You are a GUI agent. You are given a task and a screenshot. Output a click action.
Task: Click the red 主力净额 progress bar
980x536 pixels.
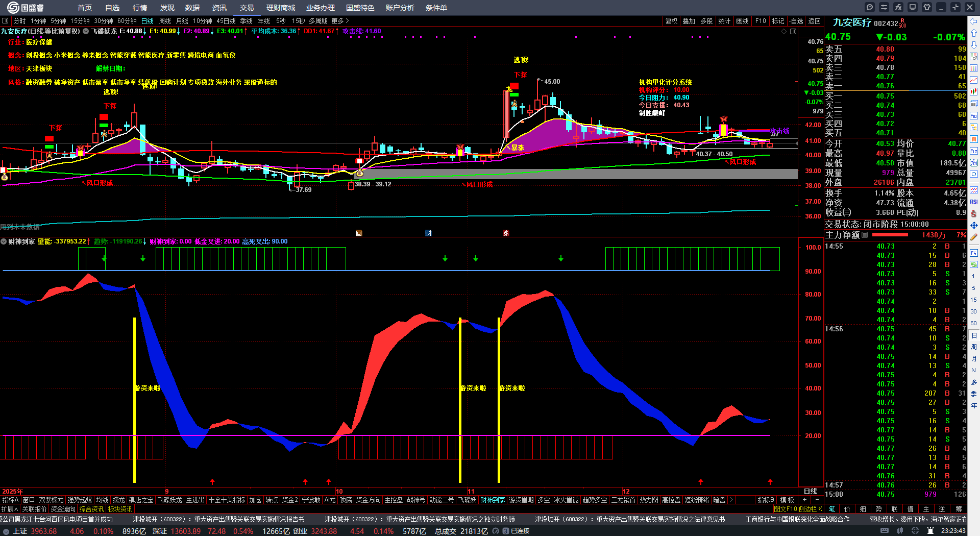pos(890,235)
